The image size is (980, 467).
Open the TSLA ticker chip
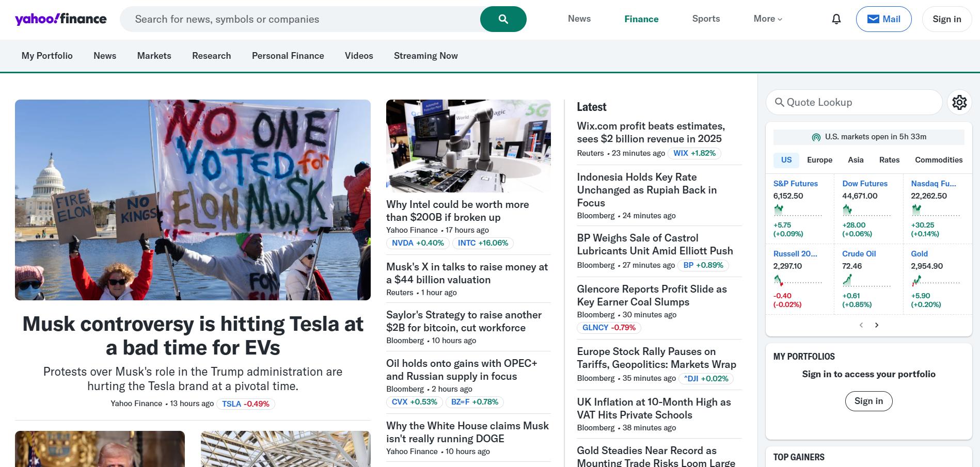245,404
